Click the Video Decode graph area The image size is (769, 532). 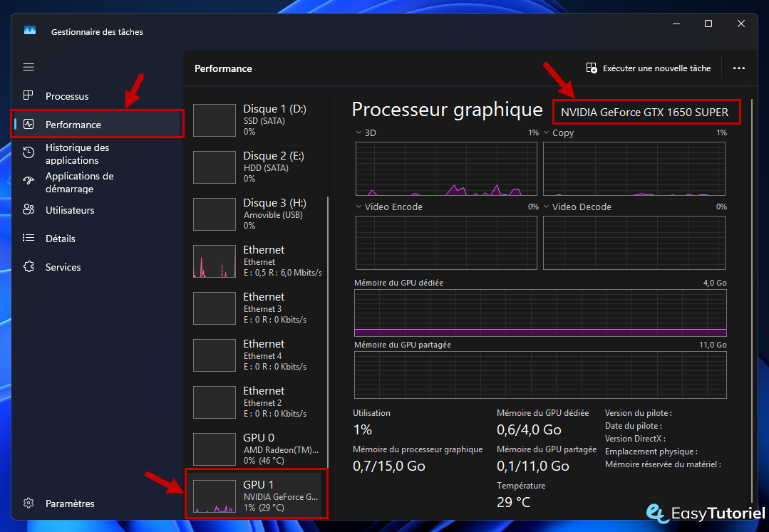[x=634, y=243]
